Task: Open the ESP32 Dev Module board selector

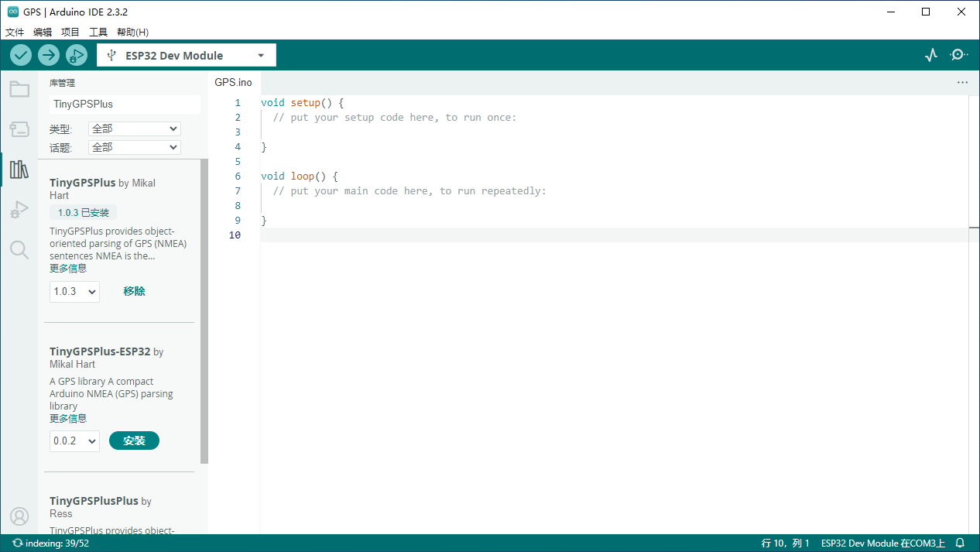Action: (187, 56)
